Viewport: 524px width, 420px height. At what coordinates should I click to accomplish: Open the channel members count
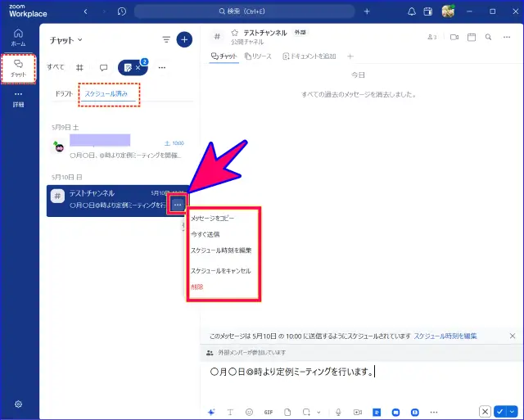point(431,37)
